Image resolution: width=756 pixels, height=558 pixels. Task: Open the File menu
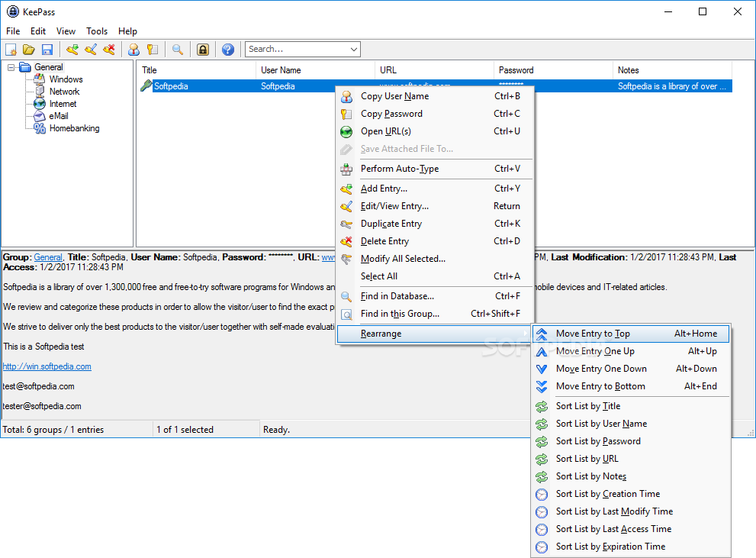point(13,31)
